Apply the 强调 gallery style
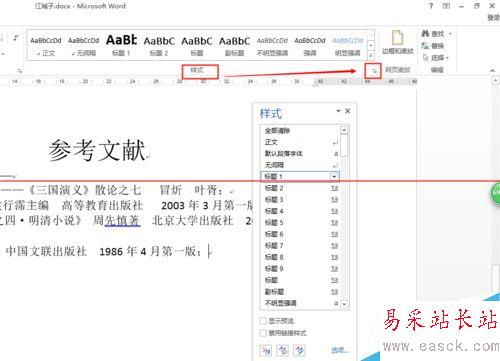 tap(310, 46)
